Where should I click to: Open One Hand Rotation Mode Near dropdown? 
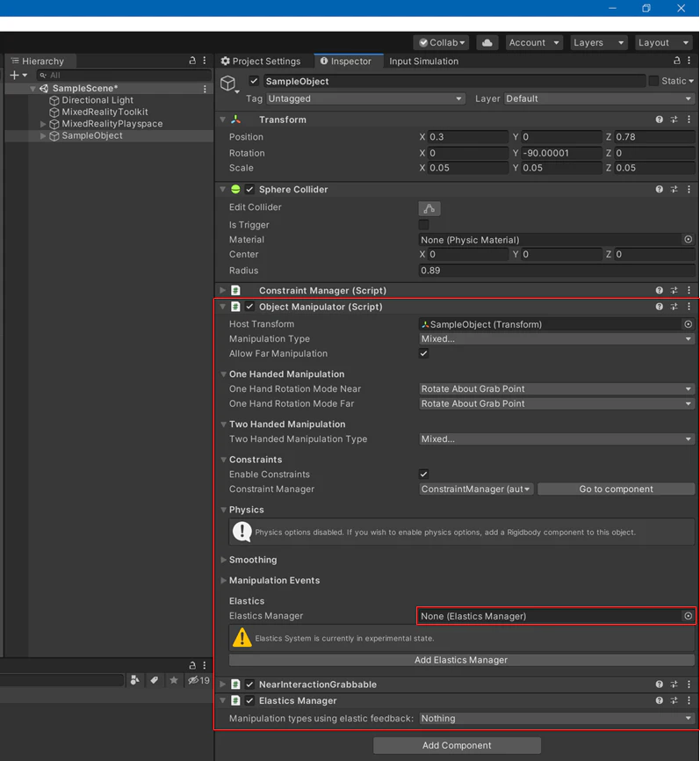click(x=557, y=388)
